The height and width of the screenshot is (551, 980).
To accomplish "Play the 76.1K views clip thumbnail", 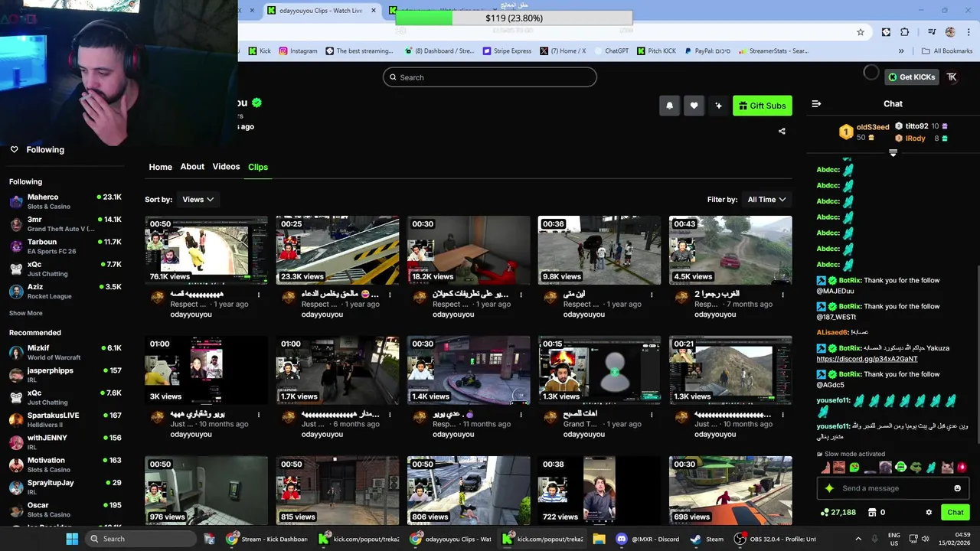I will [206, 250].
